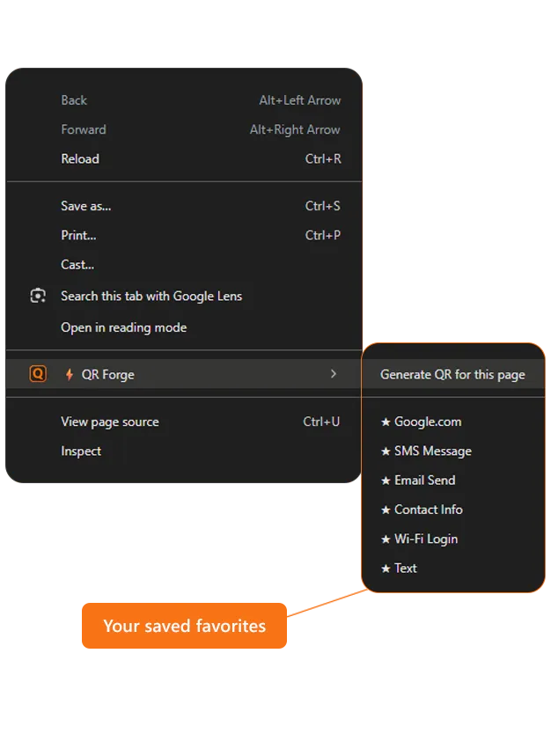Viewport: 551px width, 756px height.
Task: Select the Wi-Fi Login favorite
Action: 453,539
